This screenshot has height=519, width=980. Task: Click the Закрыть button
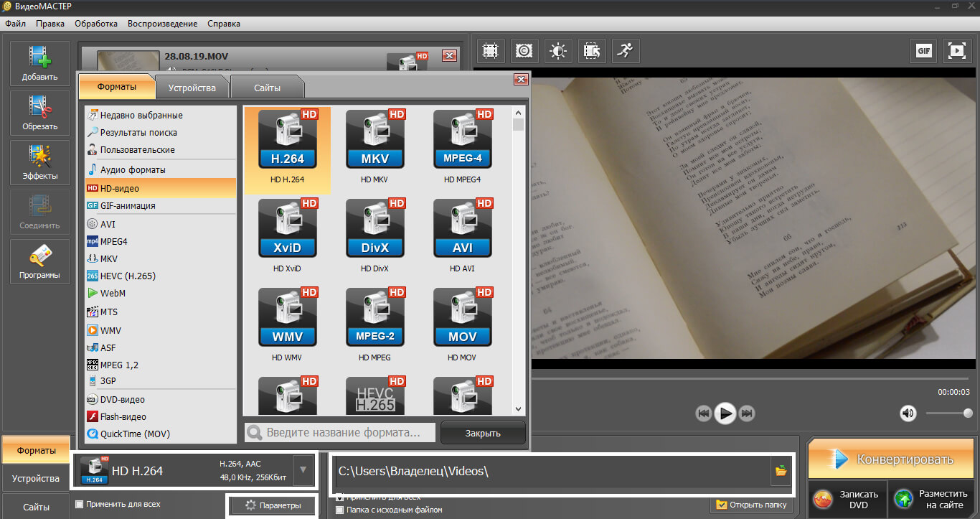pyautogui.click(x=483, y=433)
